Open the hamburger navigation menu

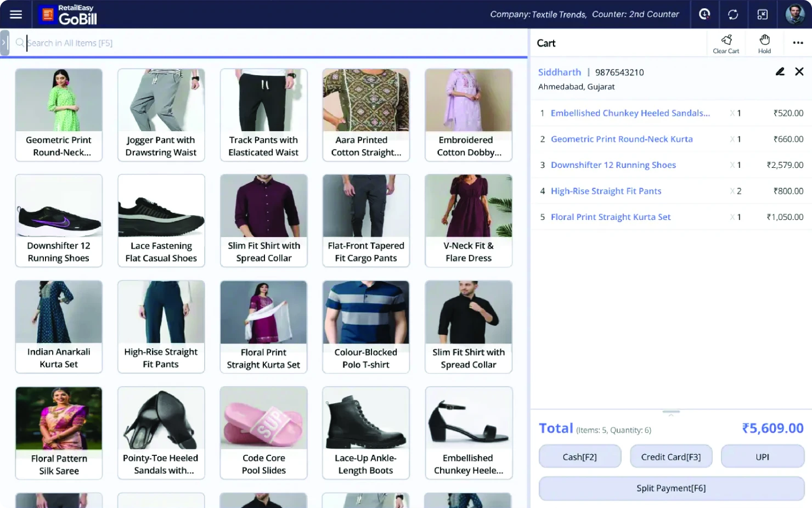16,14
